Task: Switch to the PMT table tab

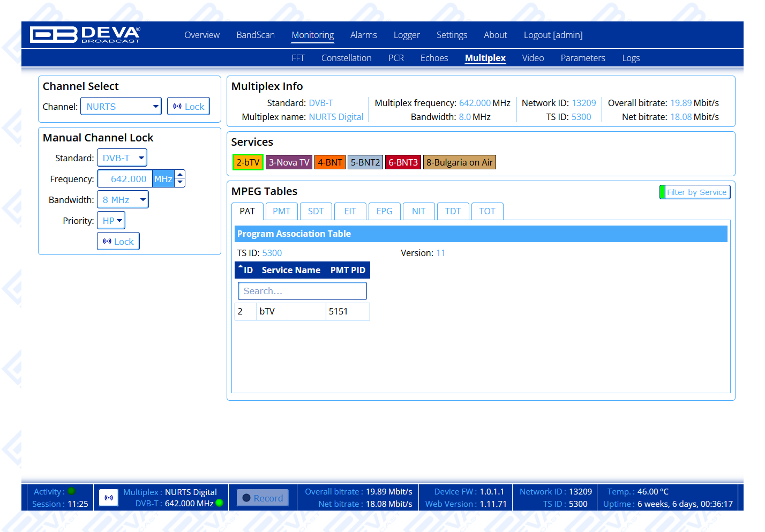Action: pyautogui.click(x=281, y=211)
